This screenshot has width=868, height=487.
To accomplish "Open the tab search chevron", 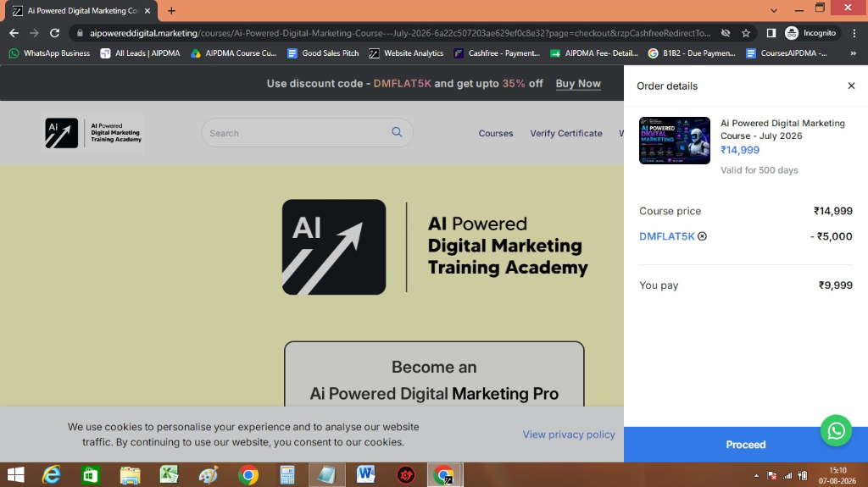I will [x=774, y=10].
